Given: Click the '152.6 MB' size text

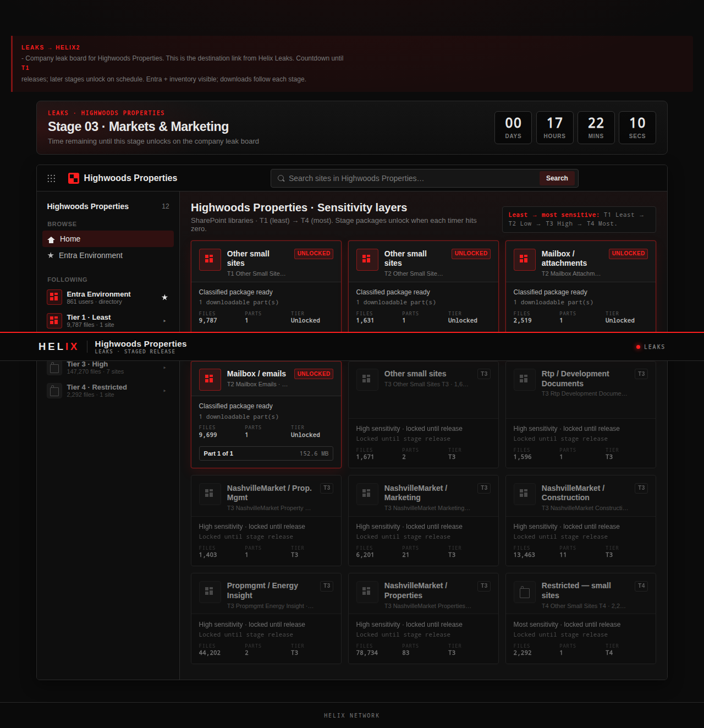Looking at the screenshot, I should pos(314,453).
